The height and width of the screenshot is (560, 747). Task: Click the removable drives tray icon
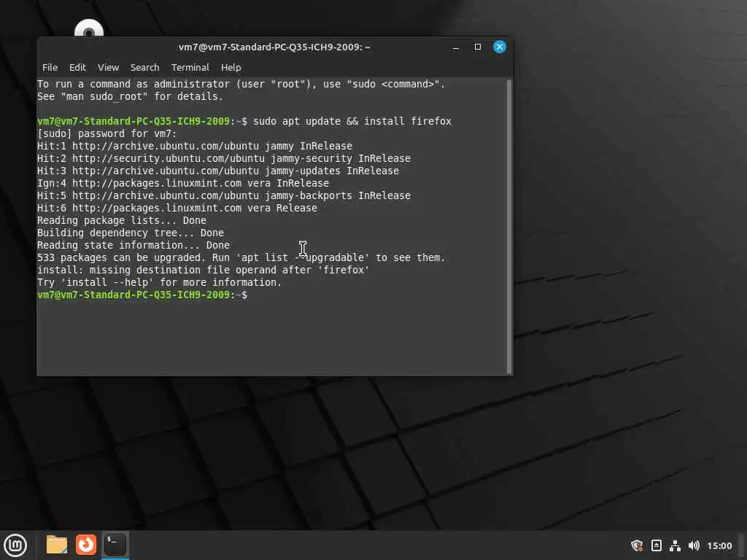click(656, 545)
